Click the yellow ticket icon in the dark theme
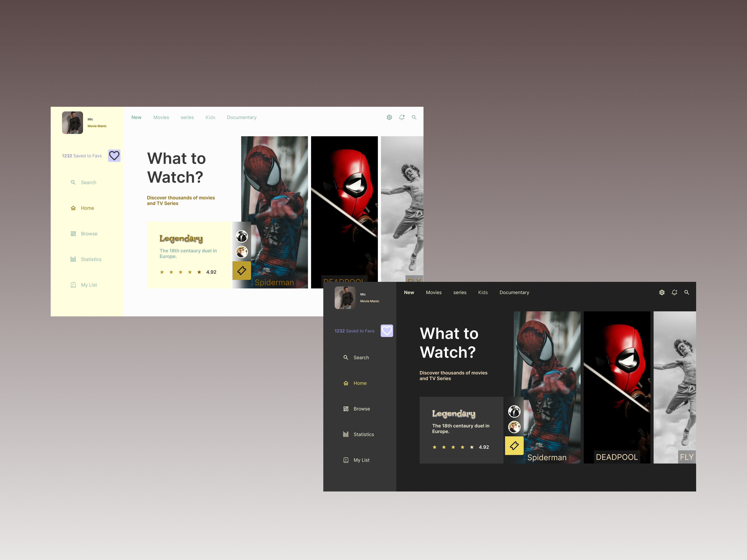747x560 pixels. 514,445
